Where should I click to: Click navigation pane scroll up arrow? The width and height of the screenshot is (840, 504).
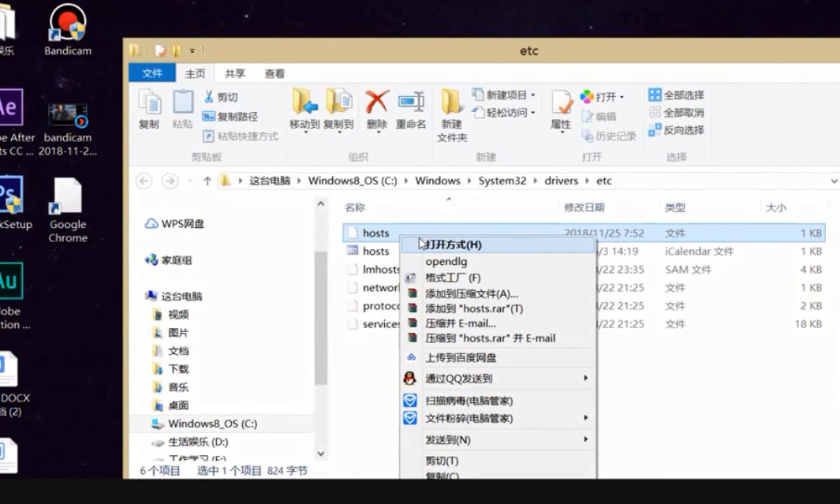tap(320, 203)
